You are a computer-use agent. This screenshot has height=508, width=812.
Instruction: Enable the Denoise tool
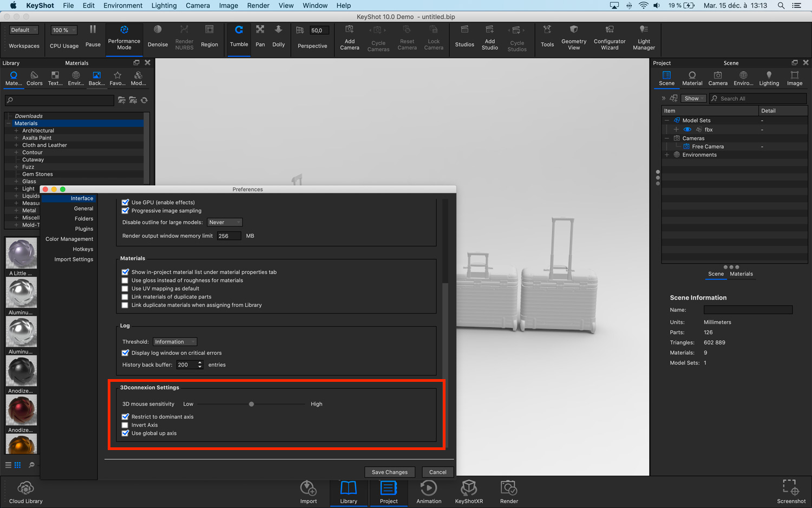158,36
